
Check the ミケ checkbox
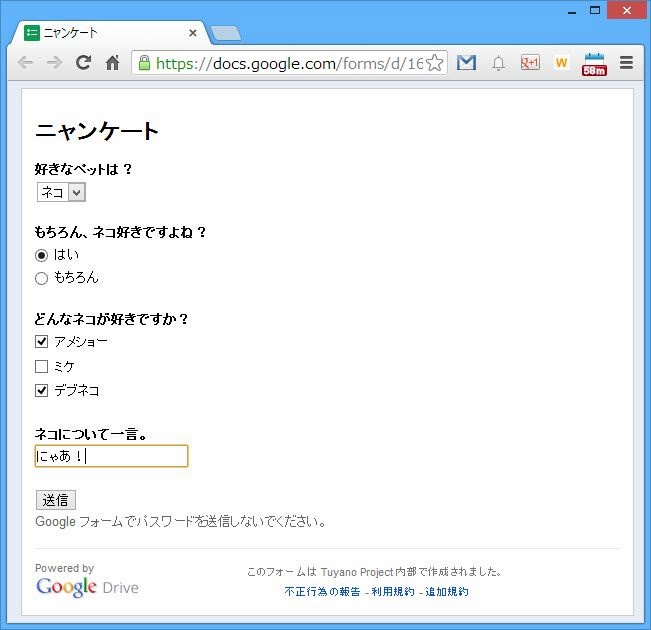pyautogui.click(x=42, y=366)
